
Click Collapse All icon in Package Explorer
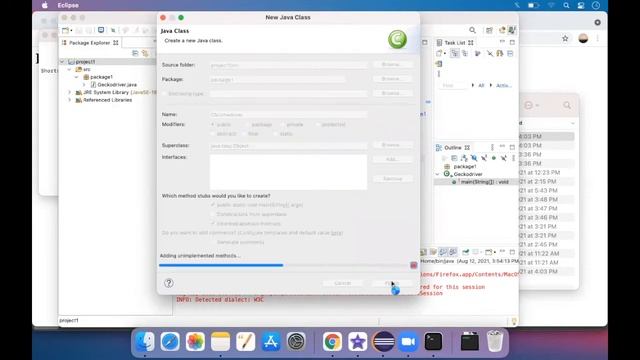[x=135, y=53]
